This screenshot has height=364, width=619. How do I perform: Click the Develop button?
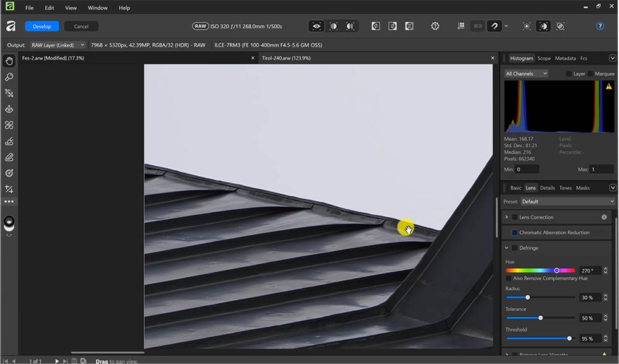[41, 26]
